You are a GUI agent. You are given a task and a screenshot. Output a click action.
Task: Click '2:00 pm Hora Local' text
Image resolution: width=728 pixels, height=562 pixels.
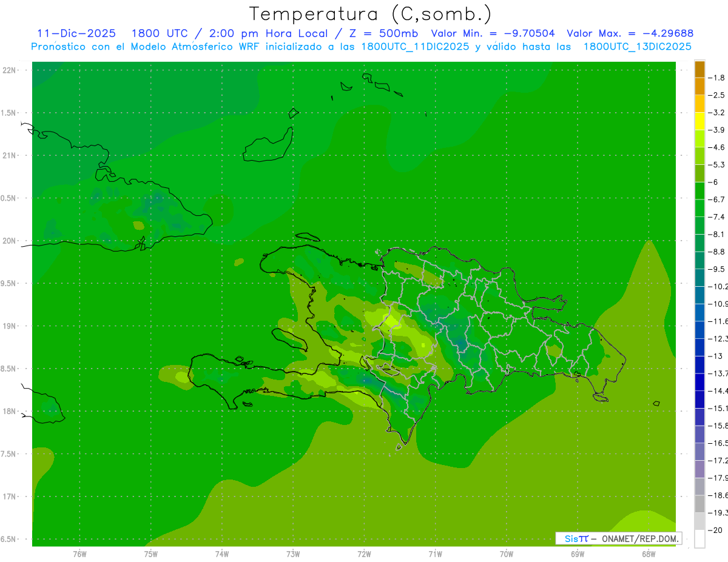point(268,34)
